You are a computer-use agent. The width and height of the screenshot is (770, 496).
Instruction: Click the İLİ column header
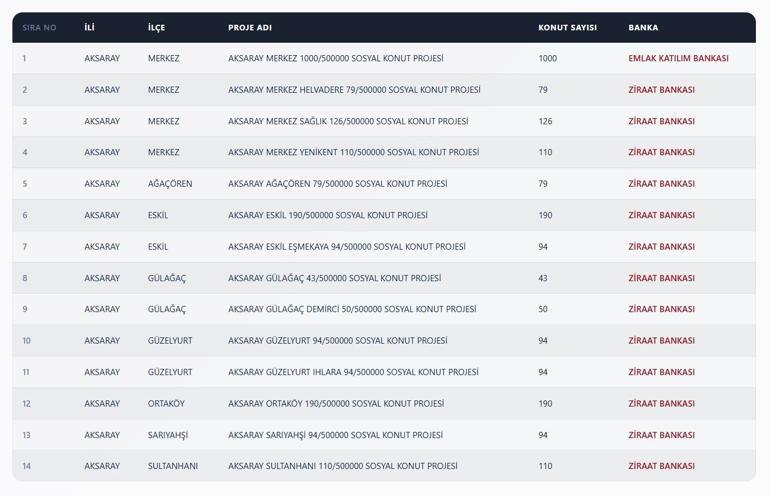coord(89,28)
